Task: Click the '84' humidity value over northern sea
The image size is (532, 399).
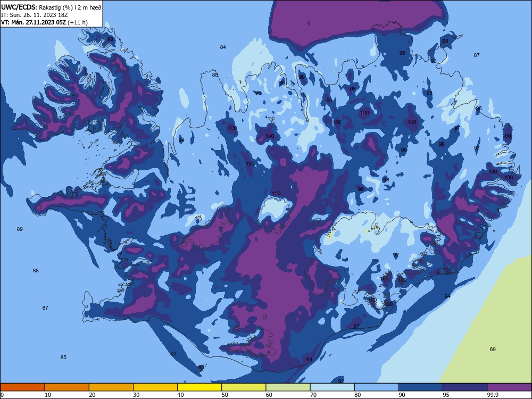Action: pyautogui.click(x=223, y=47)
